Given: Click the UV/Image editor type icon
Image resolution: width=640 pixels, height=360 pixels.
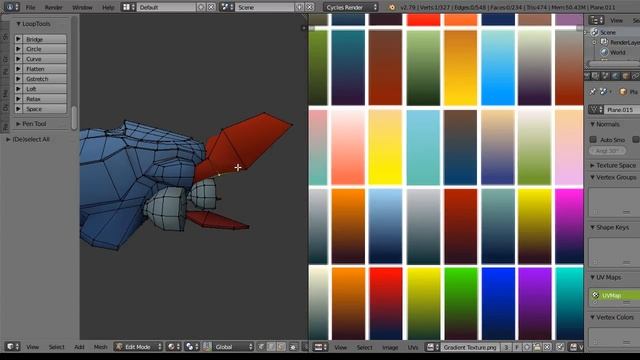Looking at the screenshot, I should [x=320, y=347].
